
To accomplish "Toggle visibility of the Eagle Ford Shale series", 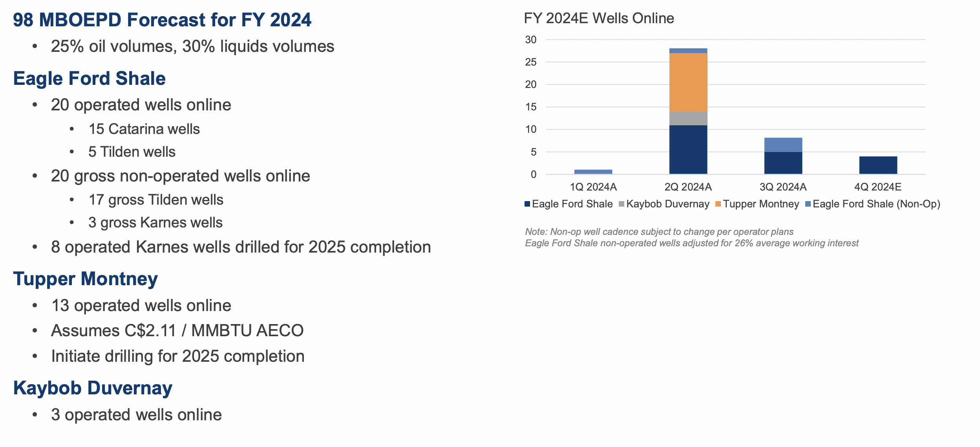I will [x=569, y=204].
